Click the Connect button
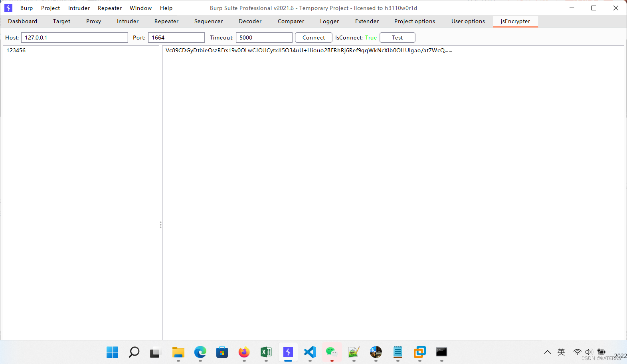The image size is (627, 364). [314, 38]
